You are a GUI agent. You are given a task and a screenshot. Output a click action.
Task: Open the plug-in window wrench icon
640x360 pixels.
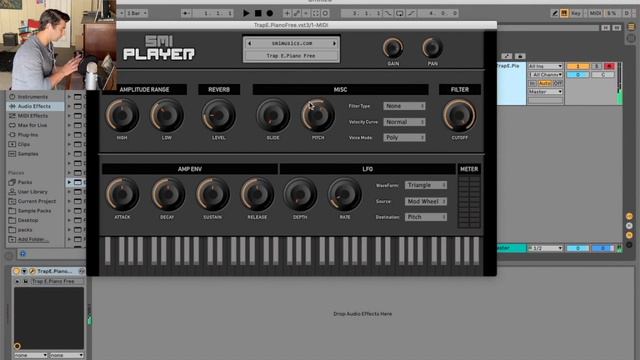[32, 271]
